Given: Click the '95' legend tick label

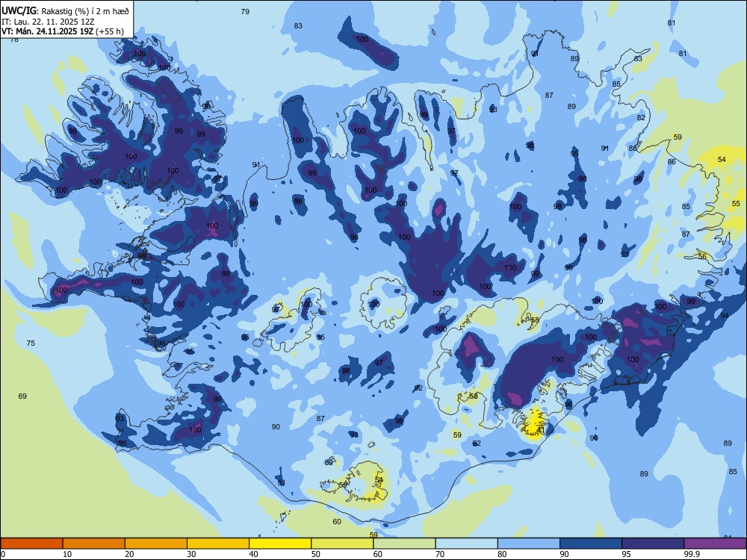Looking at the screenshot, I should (x=627, y=554).
